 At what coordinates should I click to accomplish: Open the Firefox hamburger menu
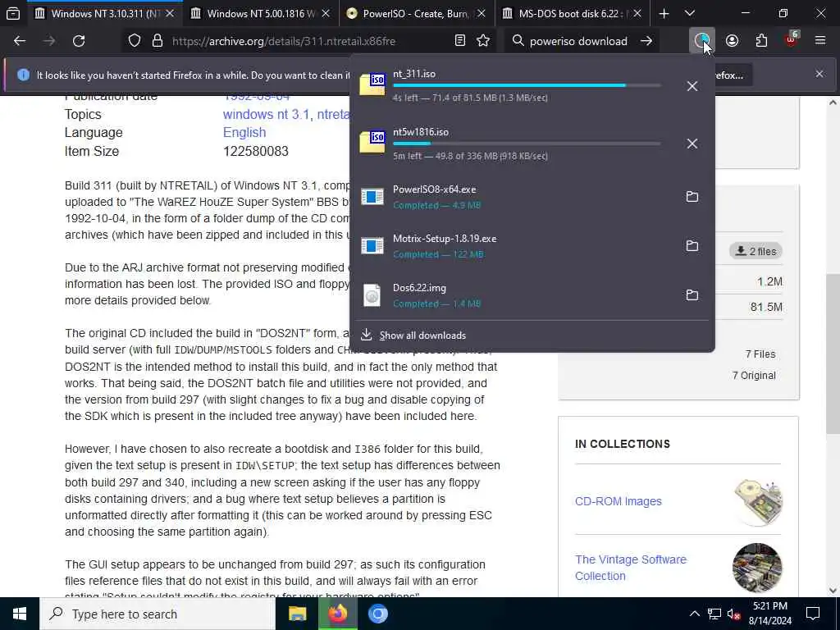tap(820, 41)
